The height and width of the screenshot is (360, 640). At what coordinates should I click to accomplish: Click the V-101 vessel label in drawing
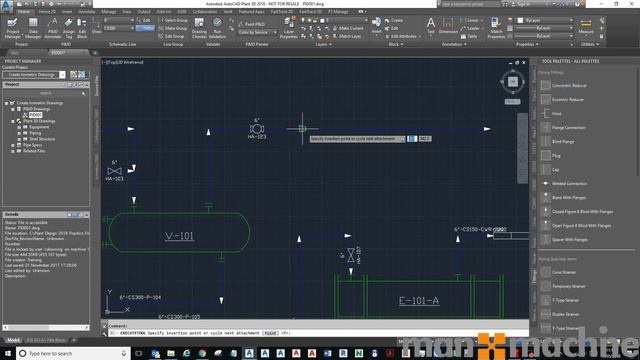point(180,236)
